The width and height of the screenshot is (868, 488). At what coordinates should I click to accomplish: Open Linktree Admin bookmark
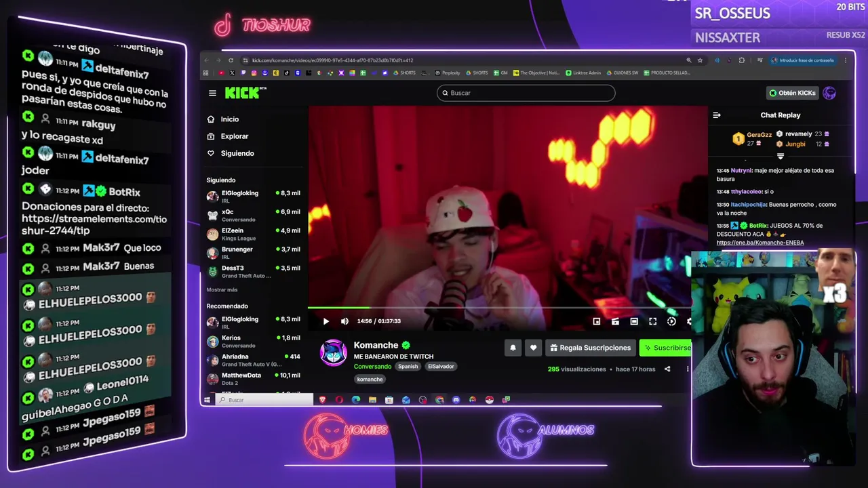583,73
